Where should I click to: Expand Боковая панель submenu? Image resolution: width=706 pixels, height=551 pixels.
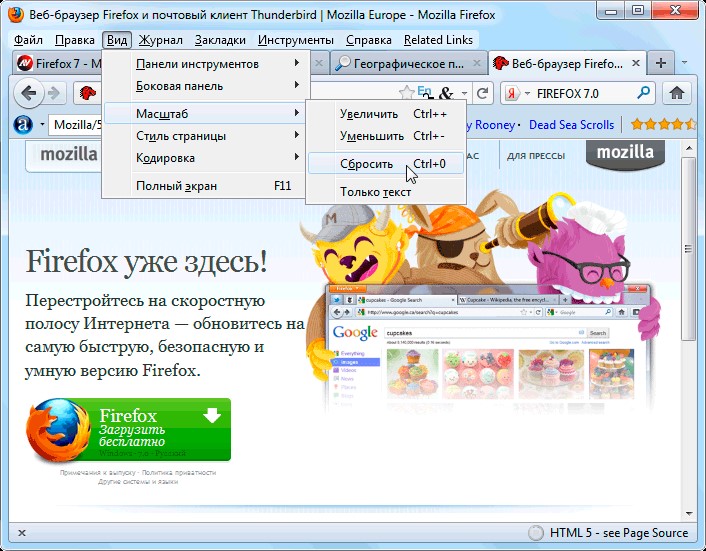point(206,86)
